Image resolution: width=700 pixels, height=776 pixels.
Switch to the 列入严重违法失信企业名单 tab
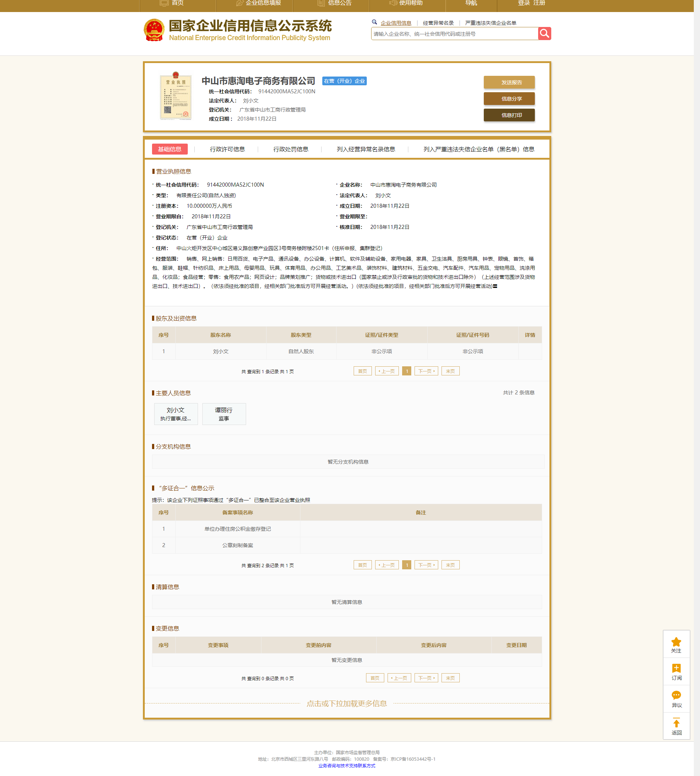coord(479,149)
